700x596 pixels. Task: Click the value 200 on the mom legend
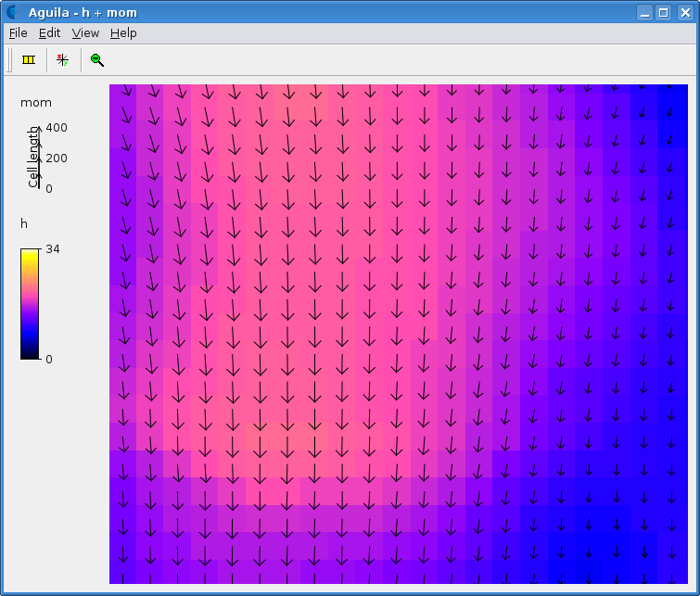click(x=57, y=159)
